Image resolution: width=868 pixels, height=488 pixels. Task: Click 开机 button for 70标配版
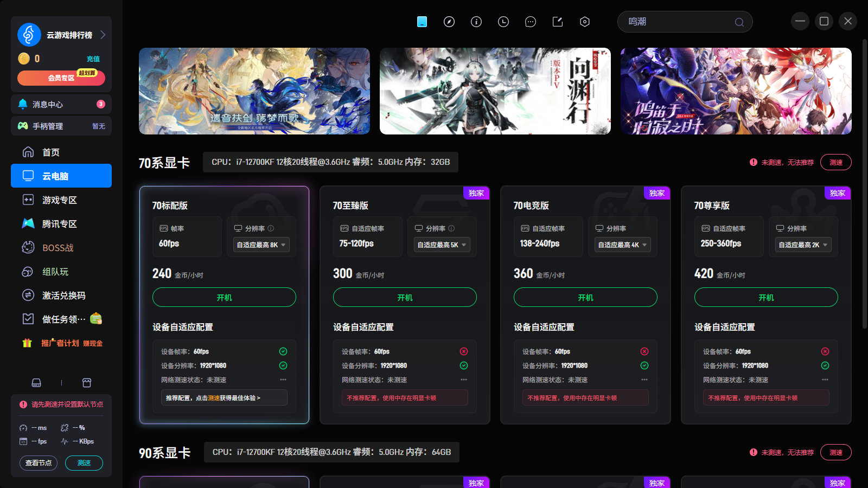click(x=224, y=297)
